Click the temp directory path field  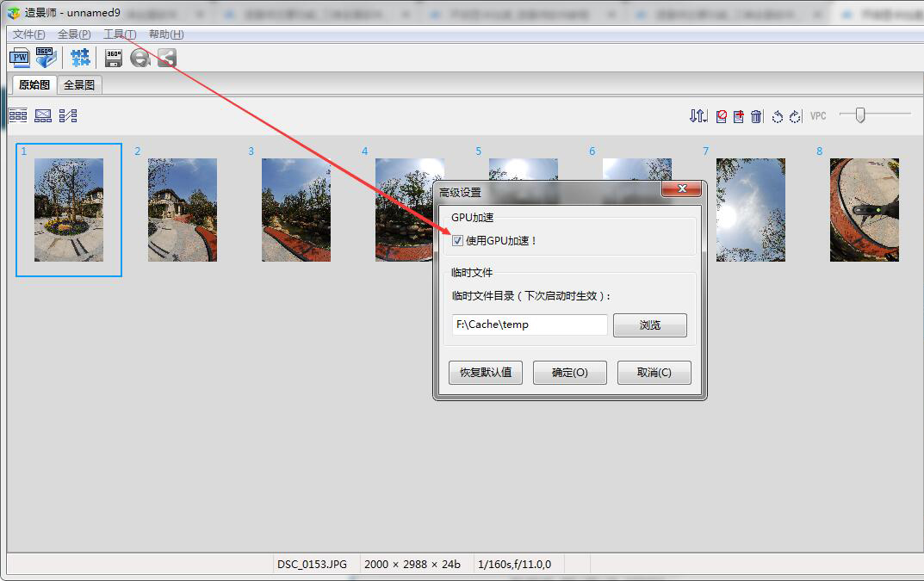[x=530, y=324]
